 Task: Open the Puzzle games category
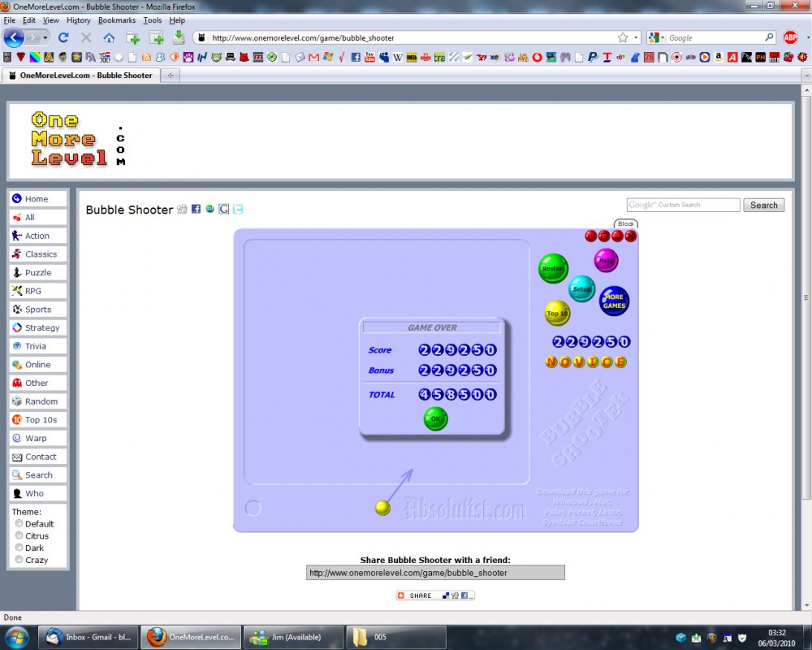pos(38,272)
